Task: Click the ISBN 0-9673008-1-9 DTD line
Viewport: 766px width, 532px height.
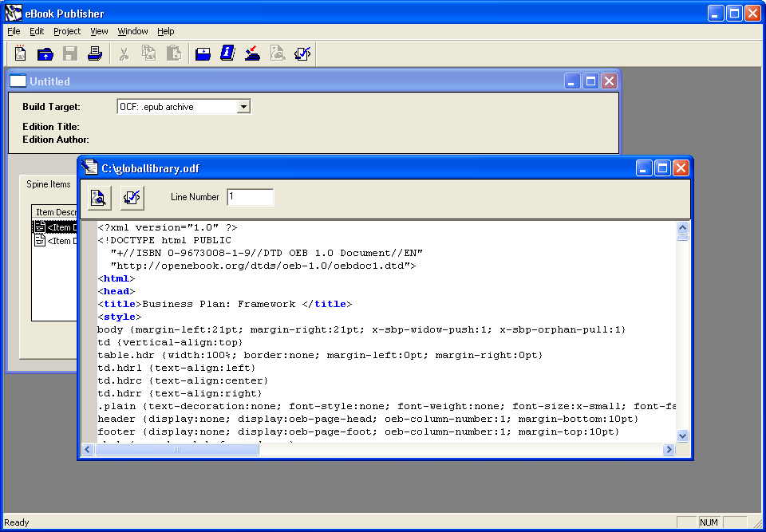Action: click(267, 253)
